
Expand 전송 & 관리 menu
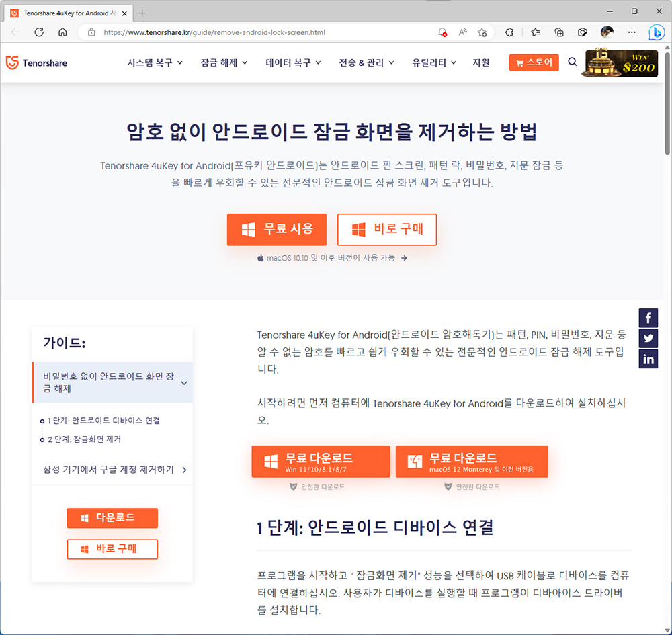366,62
